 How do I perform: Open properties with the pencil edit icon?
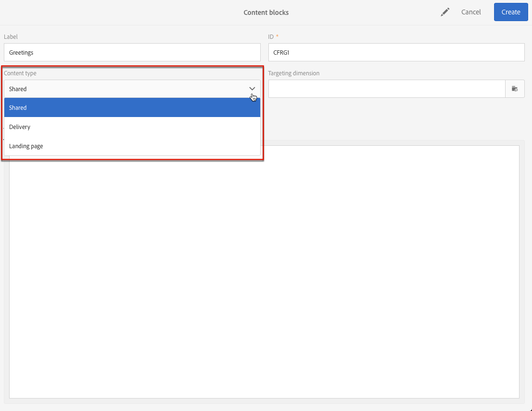[x=445, y=12]
